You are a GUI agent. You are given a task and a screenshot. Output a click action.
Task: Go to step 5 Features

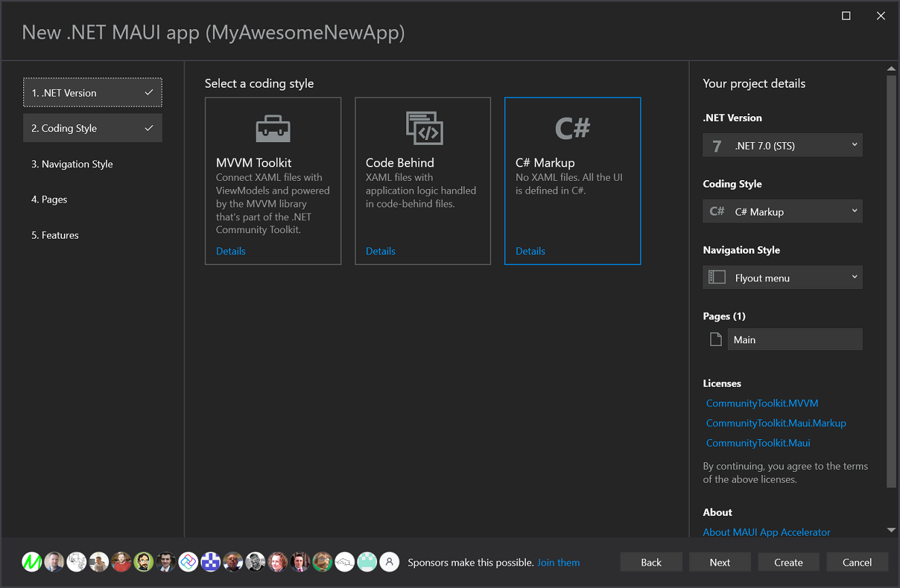(x=93, y=235)
